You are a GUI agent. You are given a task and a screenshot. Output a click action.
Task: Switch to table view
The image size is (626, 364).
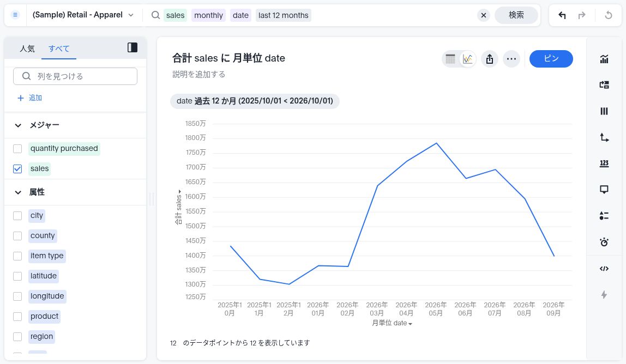450,59
